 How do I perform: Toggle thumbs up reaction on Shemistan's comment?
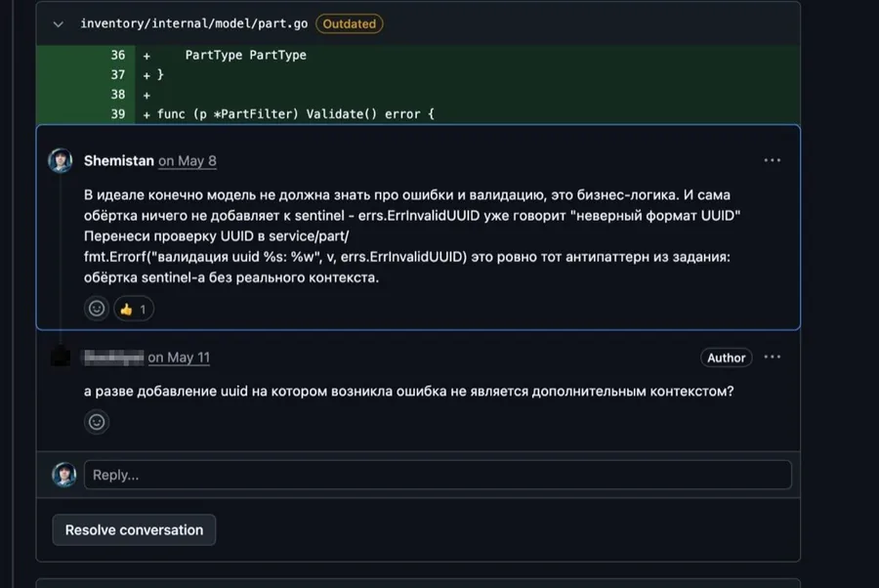point(134,309)
